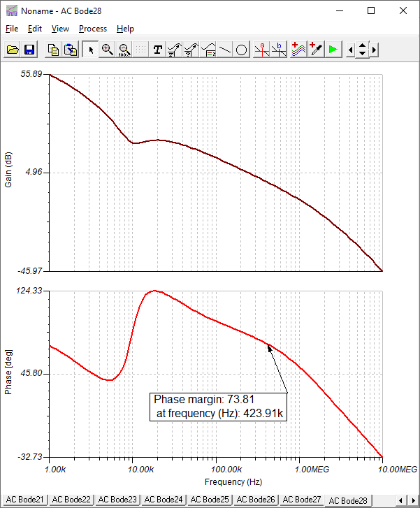420x508 pixels.
Task: Click the 124.33 phase axis value
Action: 29,291
